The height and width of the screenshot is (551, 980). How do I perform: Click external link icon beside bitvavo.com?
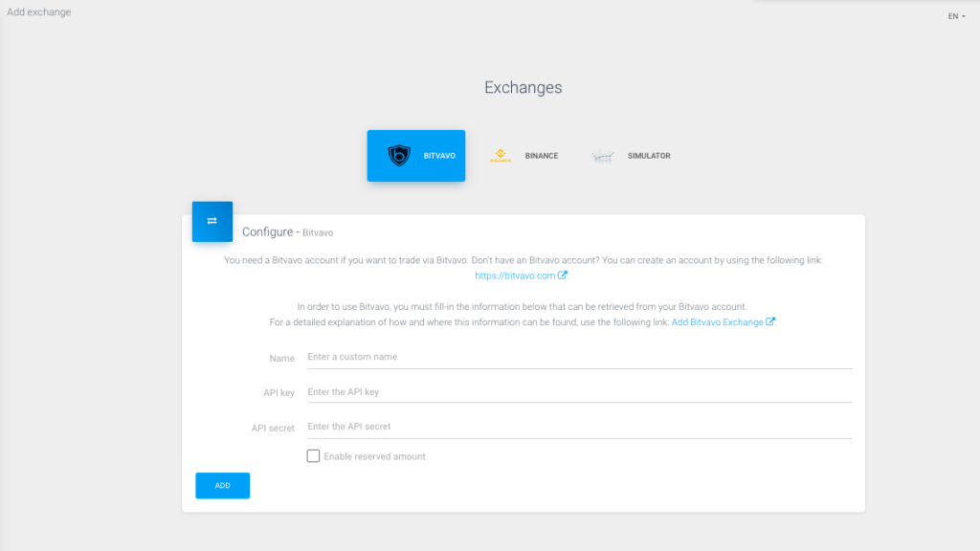(563, 275)
